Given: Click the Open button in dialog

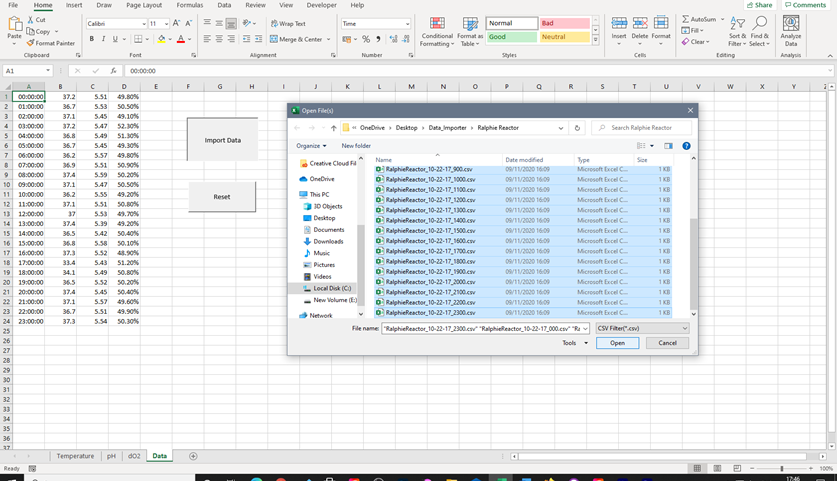Looking at the screenshot, I should coord(617,343).
